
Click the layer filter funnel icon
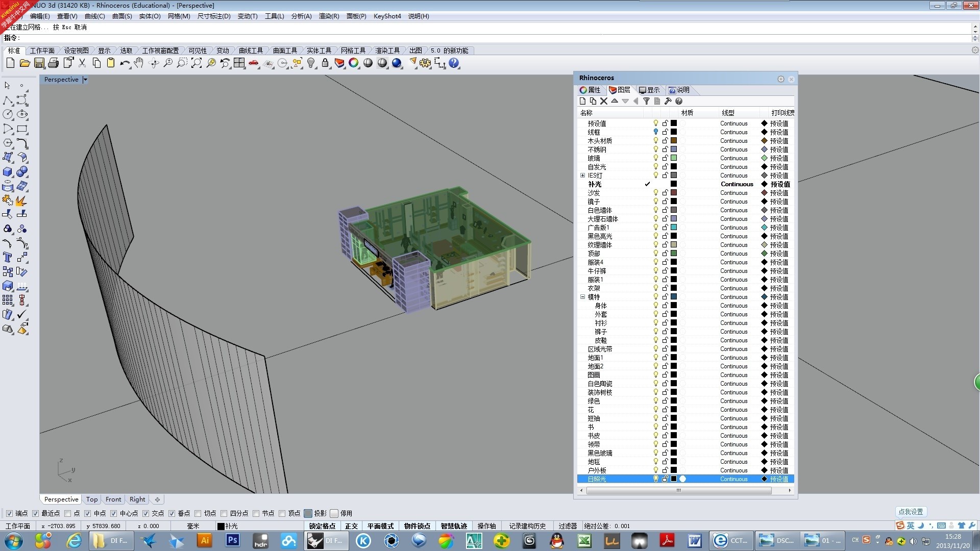[646, 101]
